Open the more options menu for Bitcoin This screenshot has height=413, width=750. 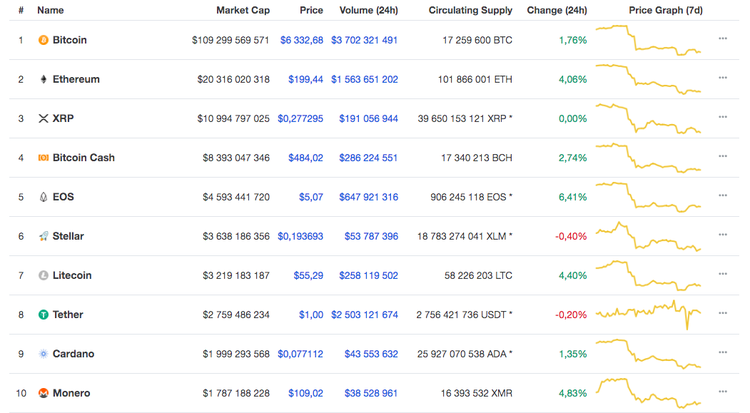point(723,38)
